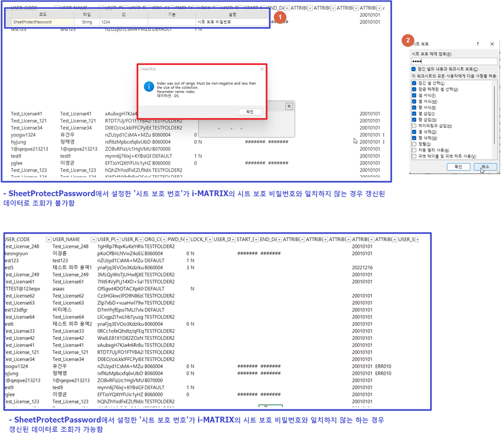Open LOCK_F filter dropdown in lower table
This screenshot has width=504, height=443.
click(210, 239)
